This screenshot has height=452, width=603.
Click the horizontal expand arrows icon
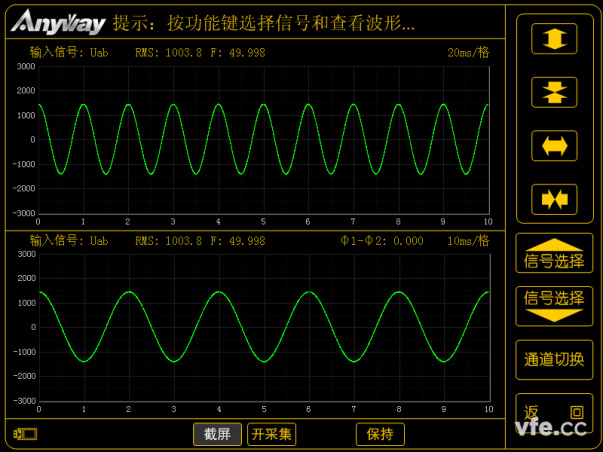[553, 145]
